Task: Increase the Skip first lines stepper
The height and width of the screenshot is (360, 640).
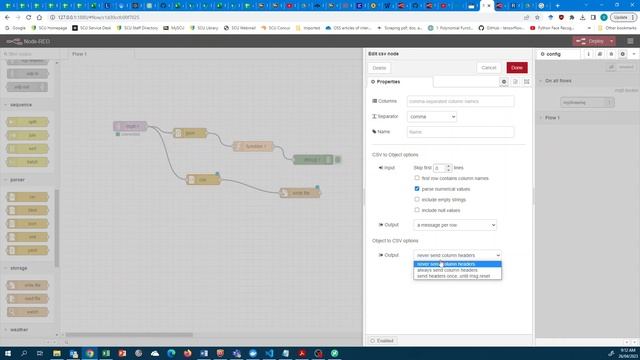Action: [x=448, y=166]
